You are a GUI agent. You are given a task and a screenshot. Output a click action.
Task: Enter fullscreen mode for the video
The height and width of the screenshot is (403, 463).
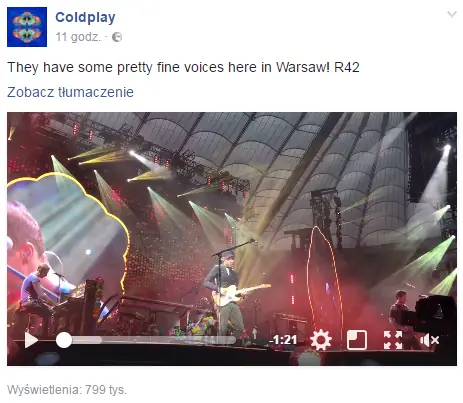[x=393, y=340]
